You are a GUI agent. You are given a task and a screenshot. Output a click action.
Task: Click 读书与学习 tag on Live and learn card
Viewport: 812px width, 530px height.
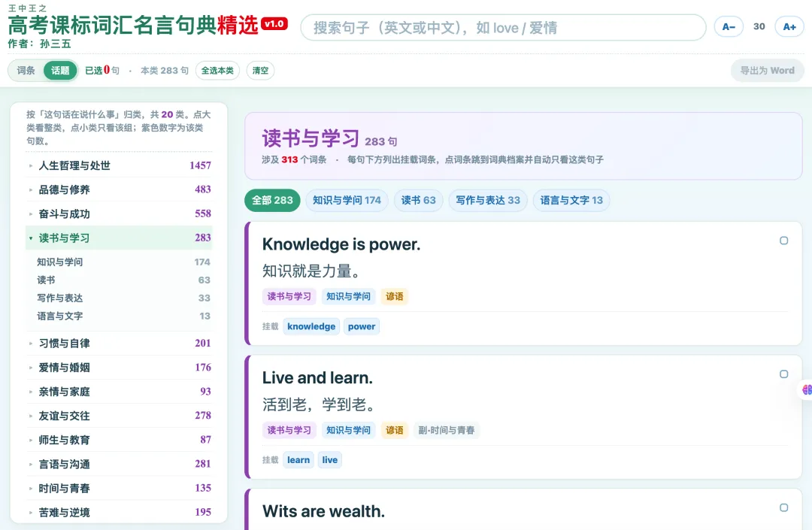coord(289,430)
